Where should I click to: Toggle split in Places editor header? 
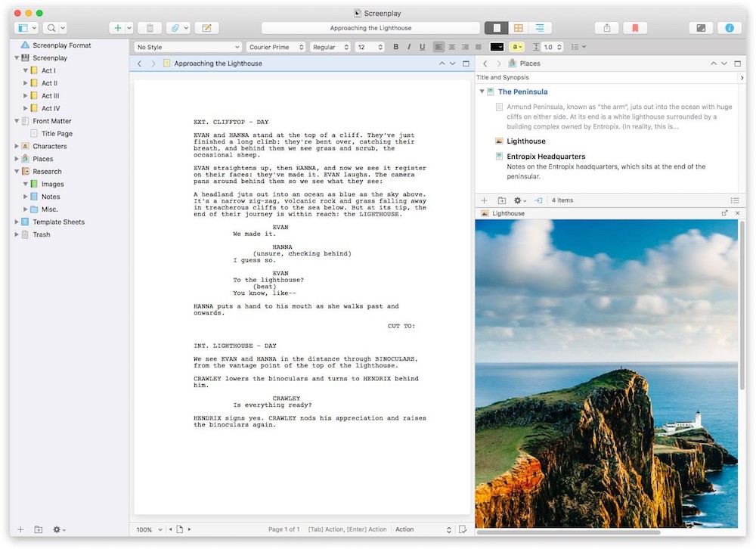737,64
